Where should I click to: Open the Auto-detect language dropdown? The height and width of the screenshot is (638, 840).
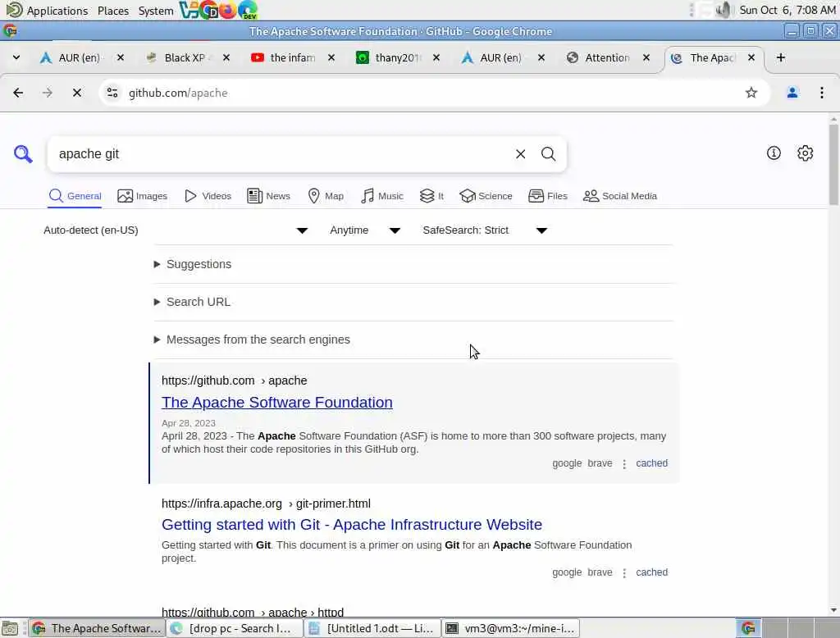176,230
